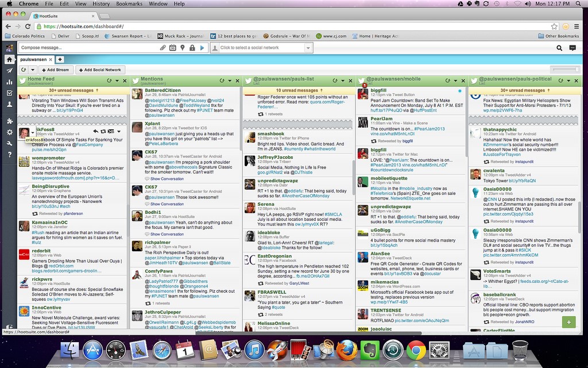Select the HootSuite browser tab
The width and height of the screenshot is (588, 368).
[64, 16]
